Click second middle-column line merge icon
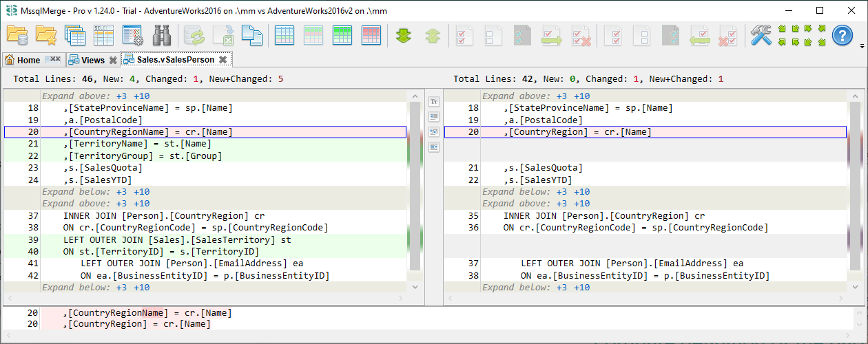The image size is (868, 344). (x=434, y=117)
